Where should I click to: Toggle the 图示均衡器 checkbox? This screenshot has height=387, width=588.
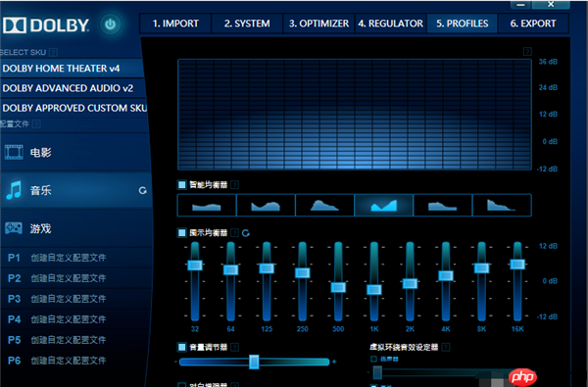[182, 233]
